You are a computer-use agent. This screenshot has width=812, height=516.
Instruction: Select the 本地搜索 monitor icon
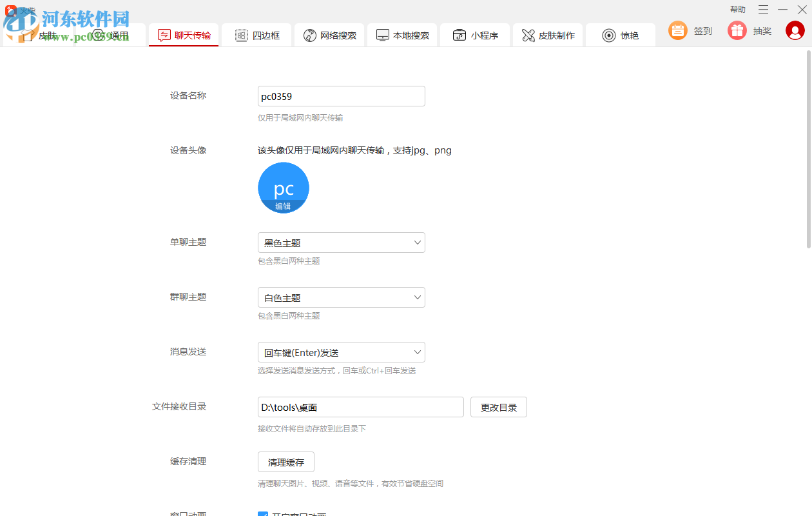(x=383, y=35)
